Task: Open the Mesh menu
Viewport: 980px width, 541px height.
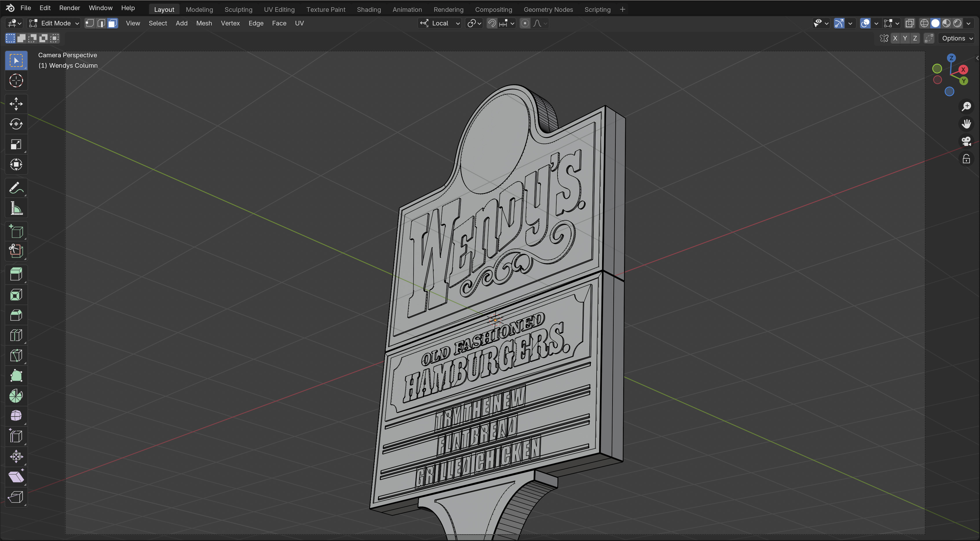Action: [204, 23]
